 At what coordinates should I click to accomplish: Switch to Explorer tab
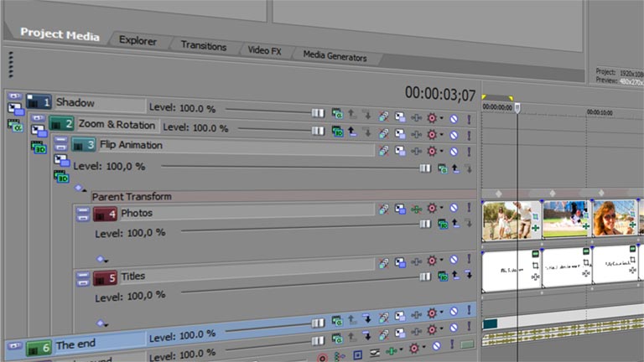coord(138,40)
